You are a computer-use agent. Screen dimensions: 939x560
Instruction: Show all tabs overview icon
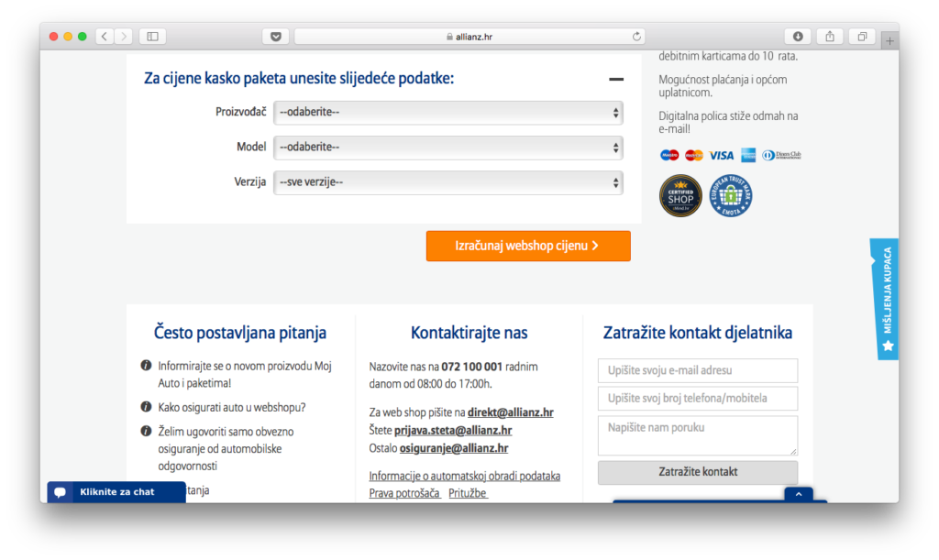point(862,37)
